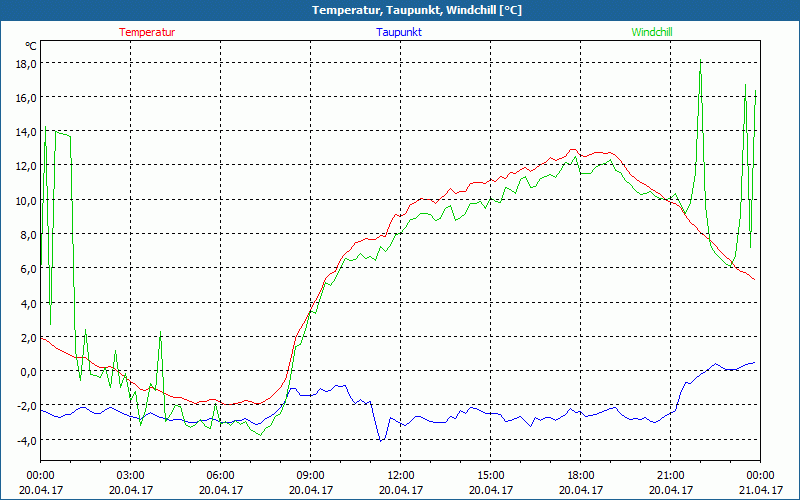Screen dimensions: 800x500
Task: Click the 18:00 time axis label
Action: [x=581, y=476]
